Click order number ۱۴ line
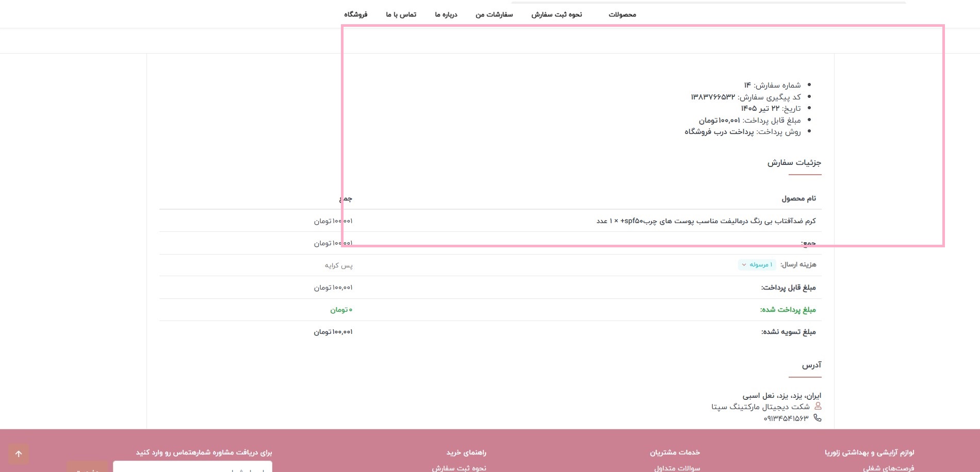The width and height of the screenshot is (980, 472). click(772, 85)
